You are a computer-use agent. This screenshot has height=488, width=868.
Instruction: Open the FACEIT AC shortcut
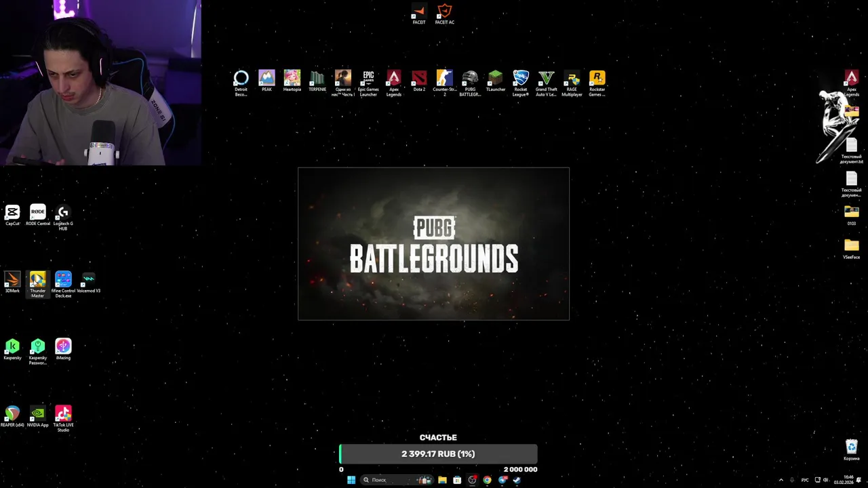445,14
